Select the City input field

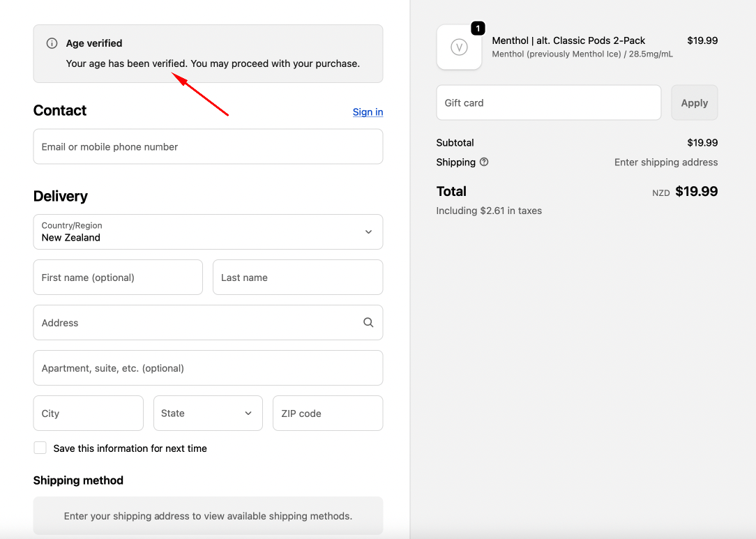[88, 413]
